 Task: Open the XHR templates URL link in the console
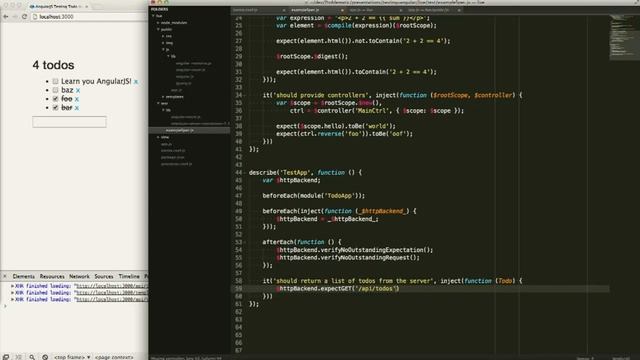click(x=112, y=293)
